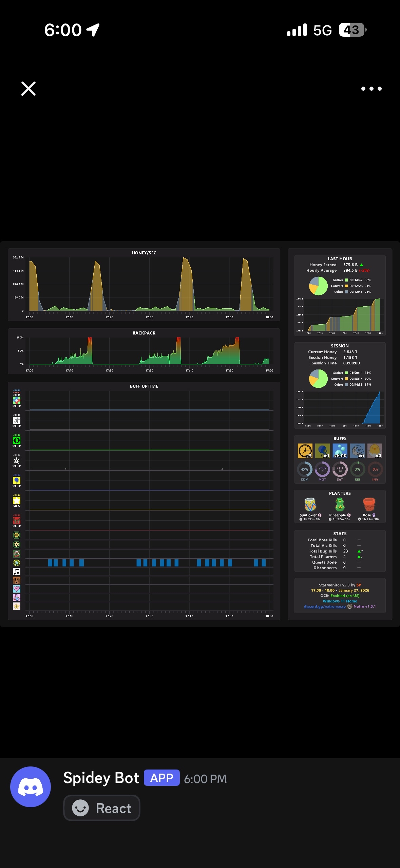Close the image viewer with X
The height and width of the screenshot is (868, 400).
pyautogui.click(x=28, y=89)
